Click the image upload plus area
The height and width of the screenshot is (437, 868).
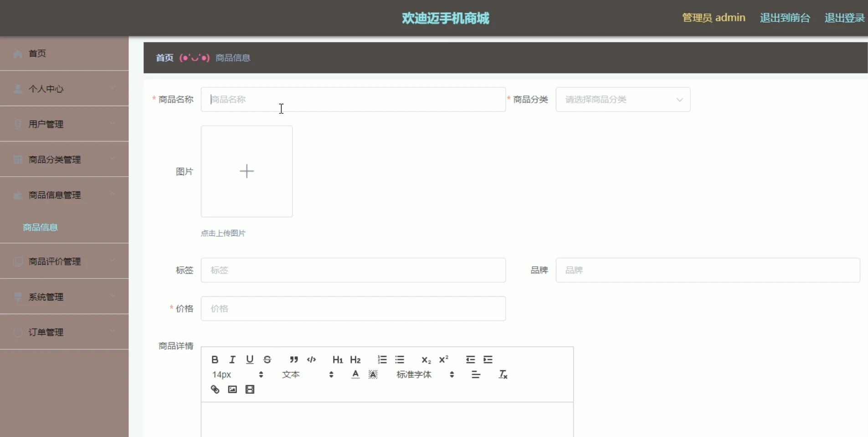(246, 171)
